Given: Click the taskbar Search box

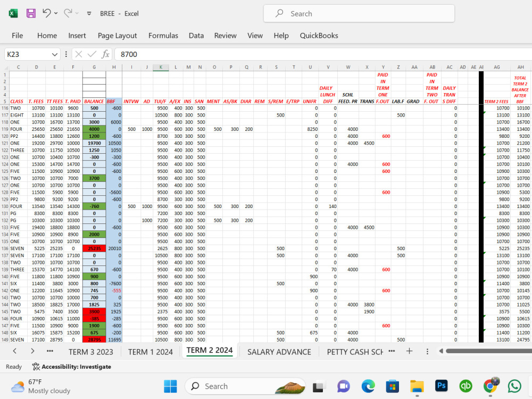Looking at the screenshot, I should (x=245, y=386).
